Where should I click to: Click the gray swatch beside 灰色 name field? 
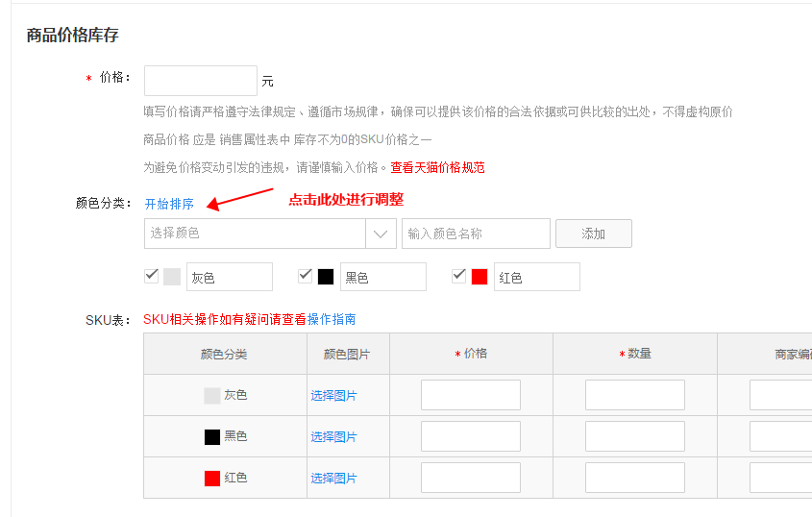click(x=172, y=277)
